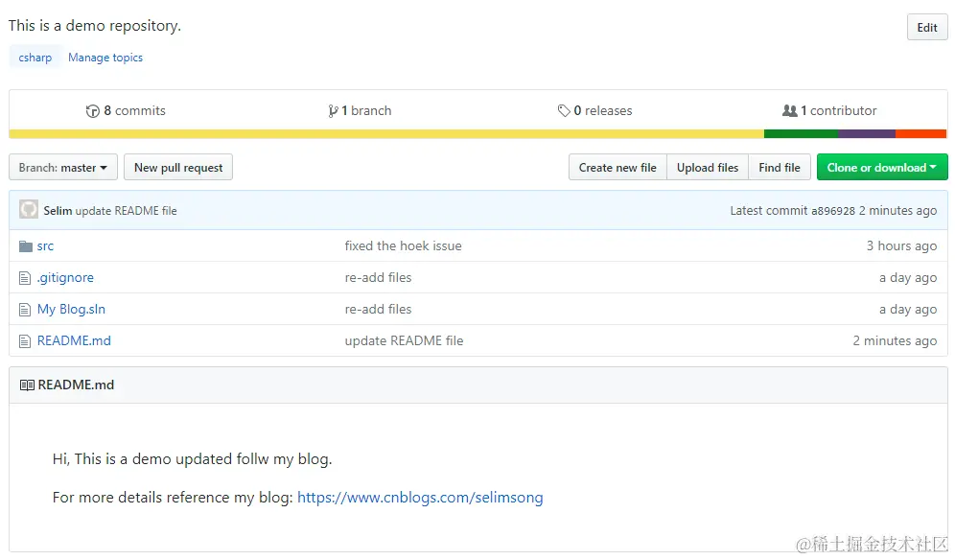This screenshot has height=560, width=955.
Task: Click the 3 hours ago timestamp
Action: pos(901,246)
